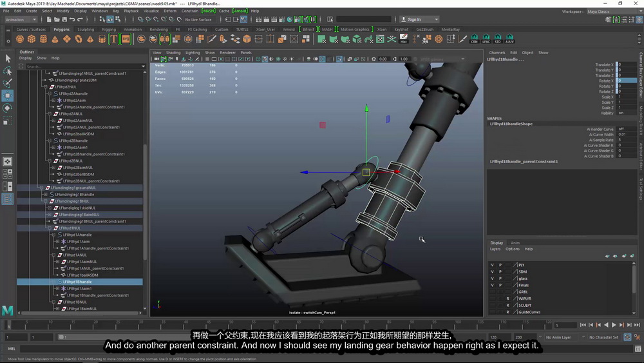Select the arrow Select tool in toolbox
Image resolution: width=644 pixels, height=363 pixels.
click(x=7, y=59)
